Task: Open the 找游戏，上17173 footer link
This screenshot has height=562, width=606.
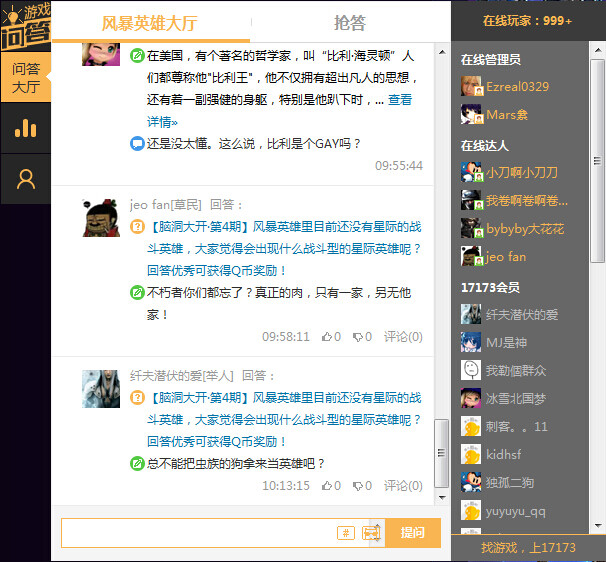Action: (528, 548)
